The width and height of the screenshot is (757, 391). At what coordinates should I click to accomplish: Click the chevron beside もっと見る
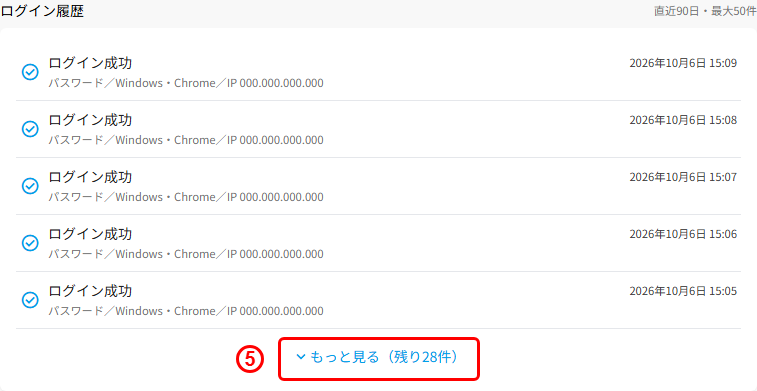(x=301, y=357)
